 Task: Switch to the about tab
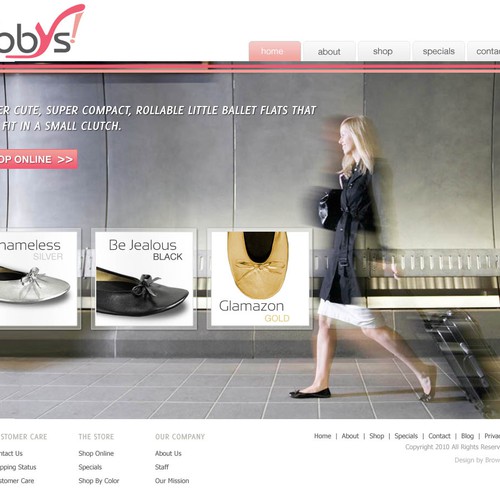[x=329, y=51]
